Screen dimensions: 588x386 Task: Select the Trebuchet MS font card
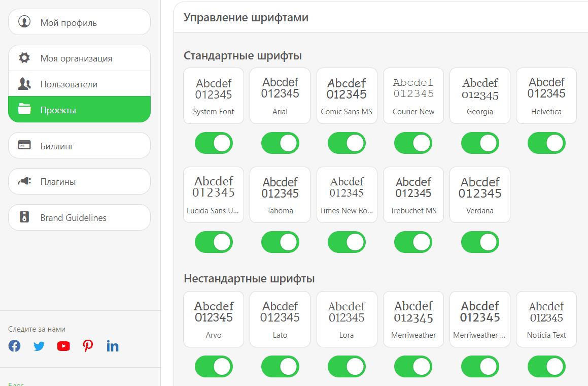coord(413,195)
